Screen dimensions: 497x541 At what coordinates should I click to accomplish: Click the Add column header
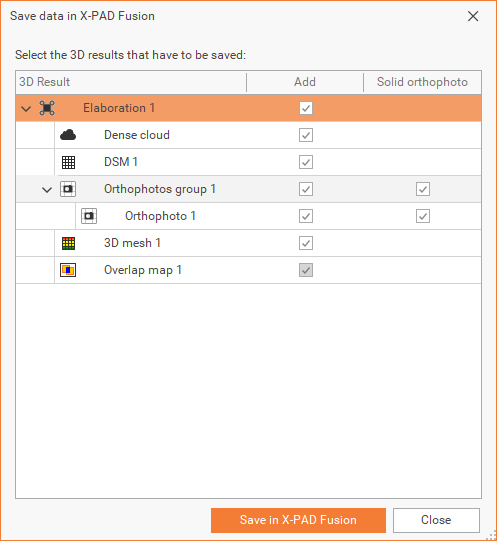tap(305, 82)
